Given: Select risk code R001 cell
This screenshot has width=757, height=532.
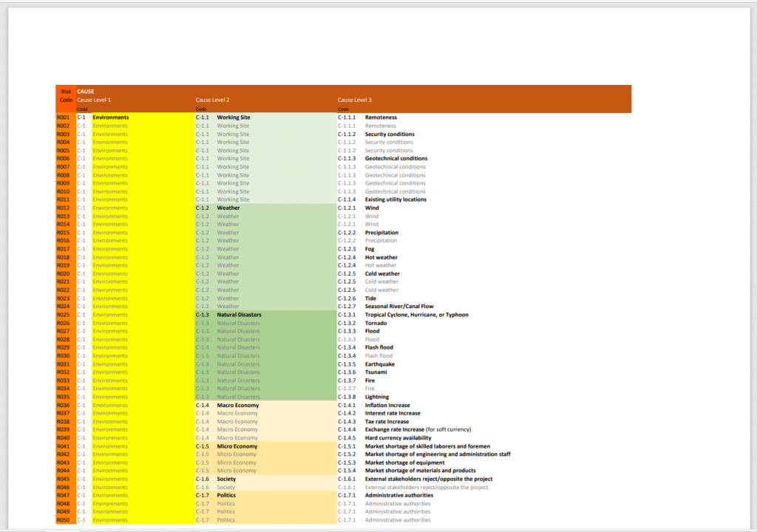Looking at the screenshot, I should point(64,117).
